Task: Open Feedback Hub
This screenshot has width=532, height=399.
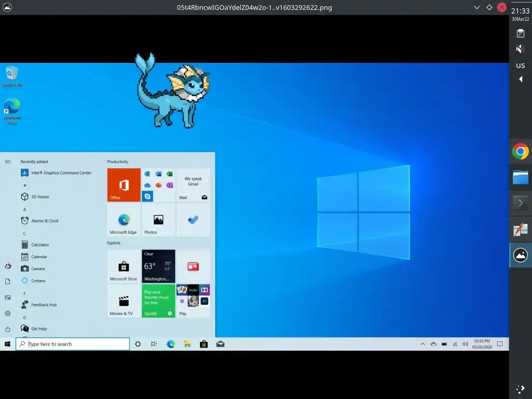Action: 38,304
